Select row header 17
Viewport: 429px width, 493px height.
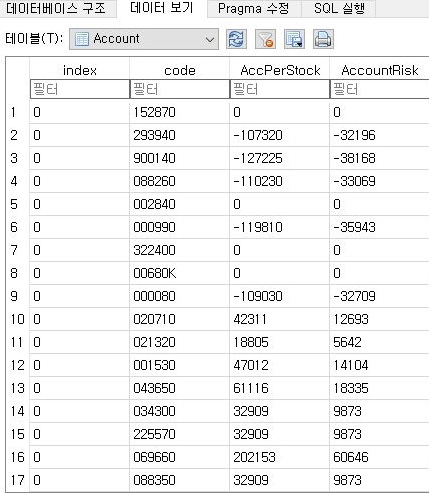point(18,480)
